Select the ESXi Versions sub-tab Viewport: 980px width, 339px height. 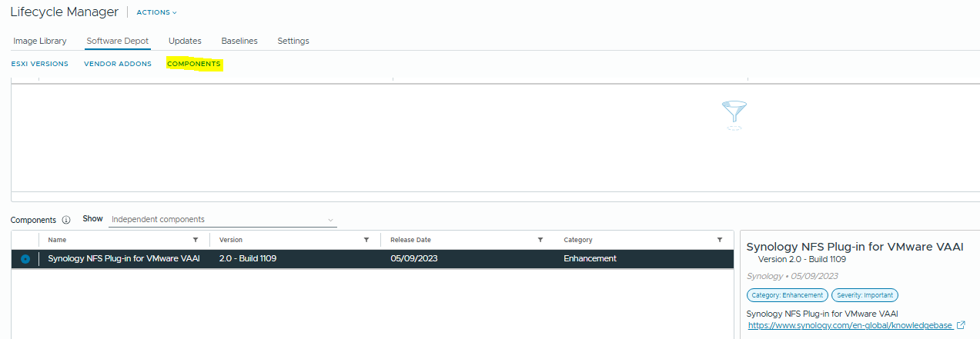(40, 64)
